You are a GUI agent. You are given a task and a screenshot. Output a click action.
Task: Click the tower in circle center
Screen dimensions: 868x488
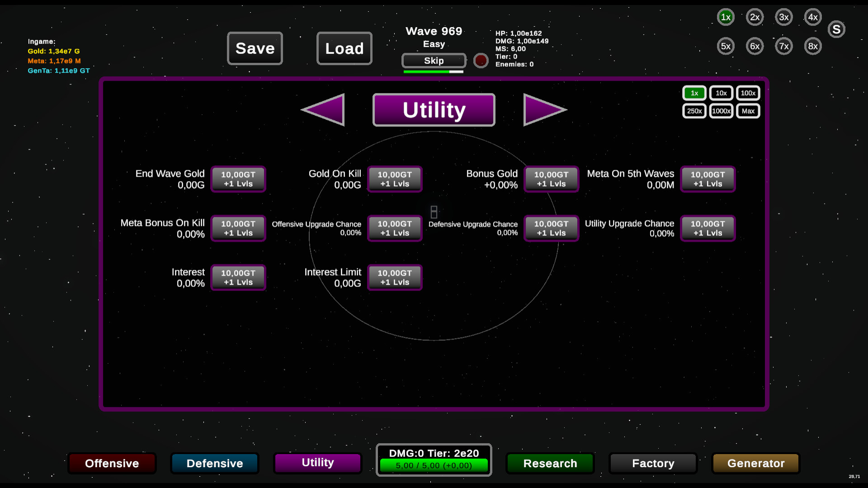[x=434, y=212]
